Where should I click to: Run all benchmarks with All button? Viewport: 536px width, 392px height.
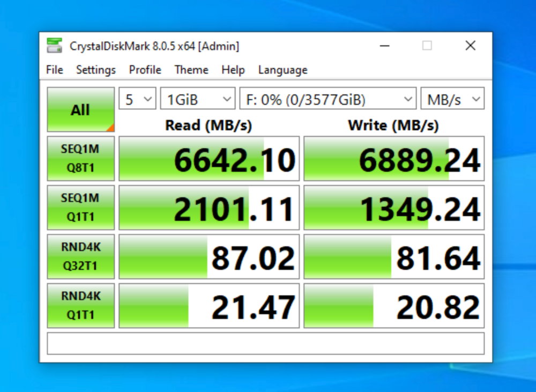coord(81,109)
